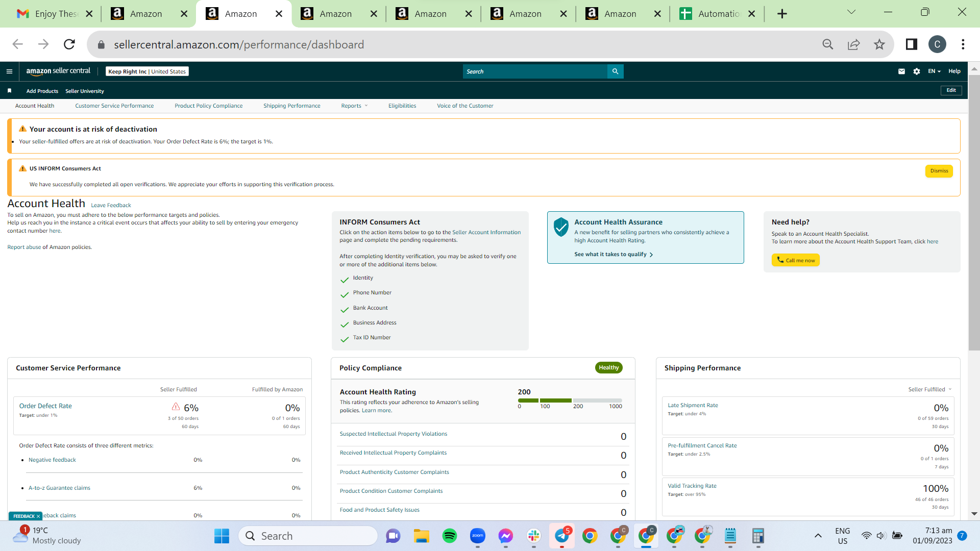Bookmark this page with the star icon

tap(879, 44)
